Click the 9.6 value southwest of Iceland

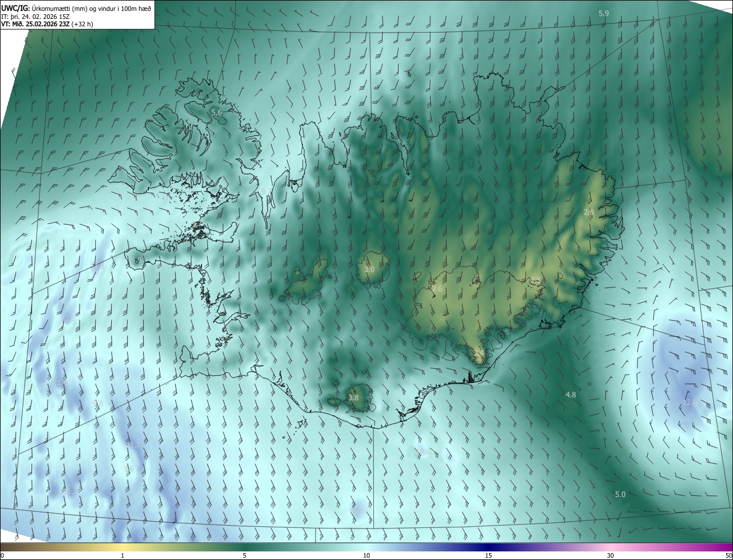tap(129, 468)
